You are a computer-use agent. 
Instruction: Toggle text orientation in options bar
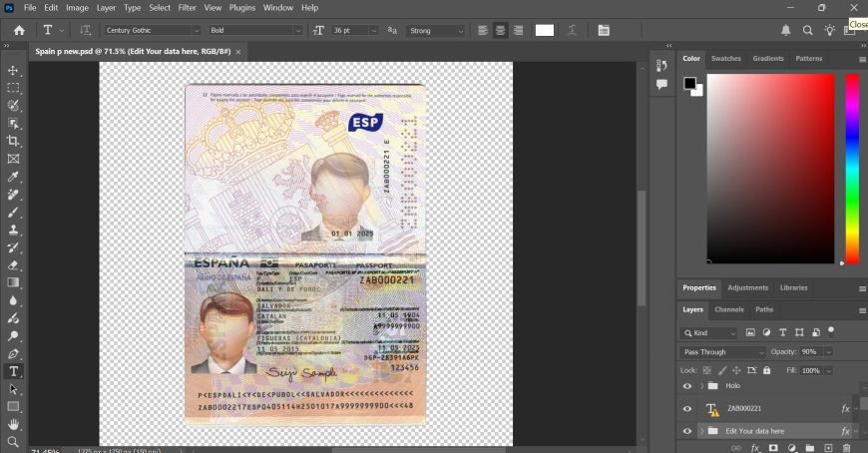pyautogui.click(x=85, y=31)
